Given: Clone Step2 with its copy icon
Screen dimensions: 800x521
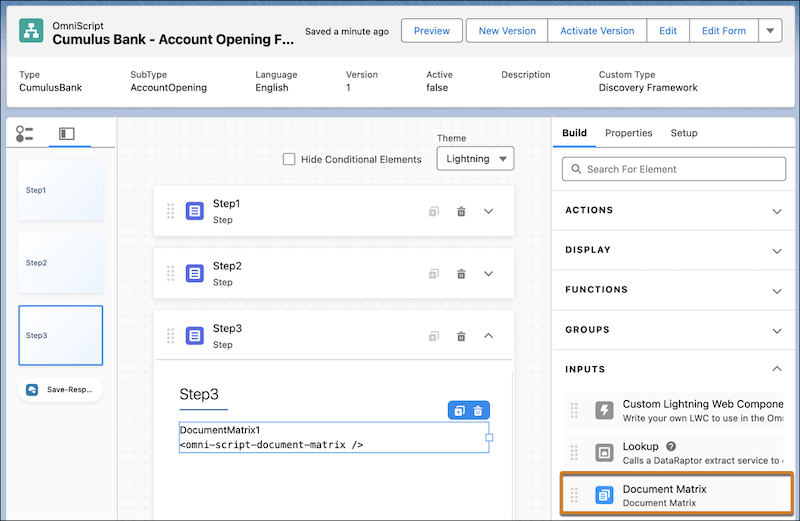Looking at the screenshot, I should (x=434, y=274).
